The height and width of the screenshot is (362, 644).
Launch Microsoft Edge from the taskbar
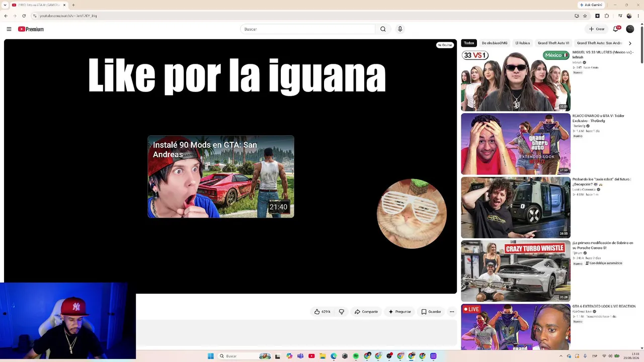click(334, 356)
